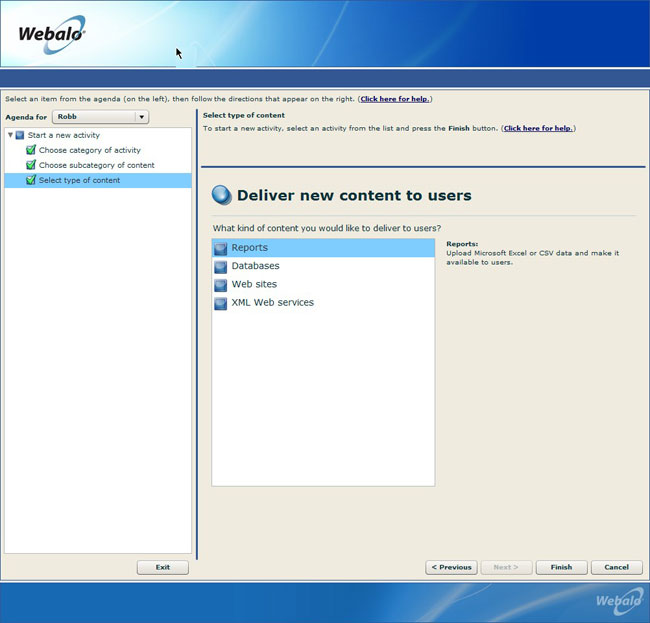Open the Agenda for dropdown arrow
This screenshot has height=623, width=650.
142,117
